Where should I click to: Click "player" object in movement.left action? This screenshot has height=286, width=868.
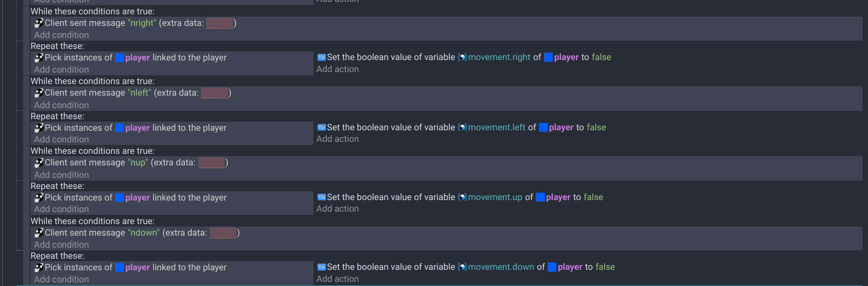(561, 128)
